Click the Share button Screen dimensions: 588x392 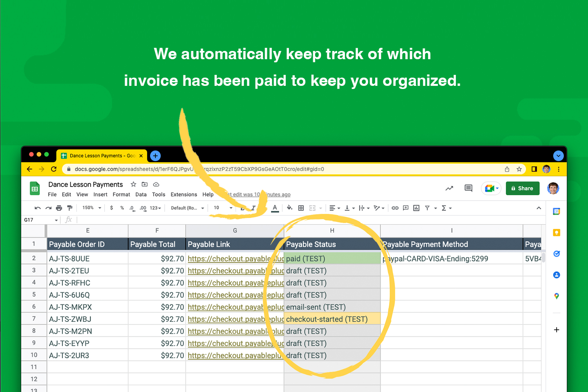(x=523, y=188)
